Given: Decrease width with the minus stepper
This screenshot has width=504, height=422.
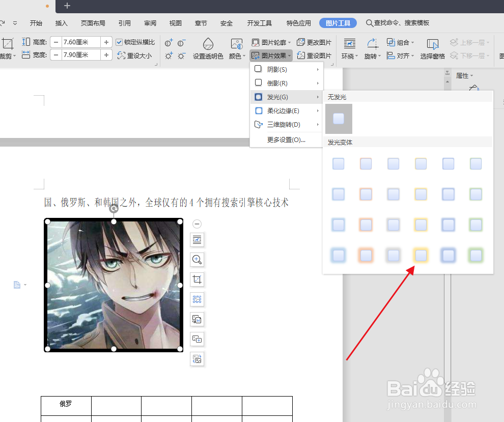Looking at the screenshot, I should pyautogui.click(x=56, y=55).
